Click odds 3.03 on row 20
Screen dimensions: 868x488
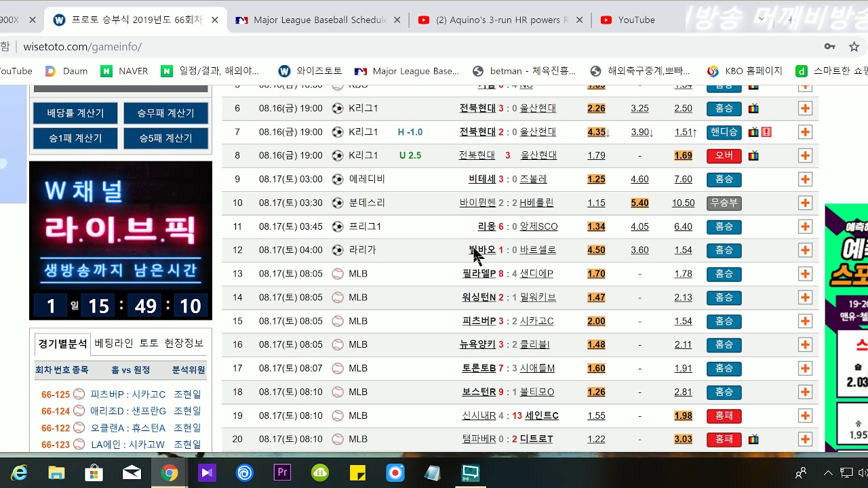point(683,439)
